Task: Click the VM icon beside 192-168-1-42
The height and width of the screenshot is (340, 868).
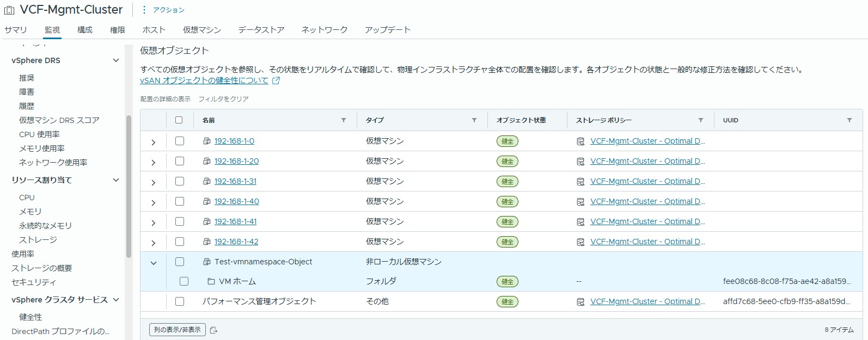Action: click(207, 242)
